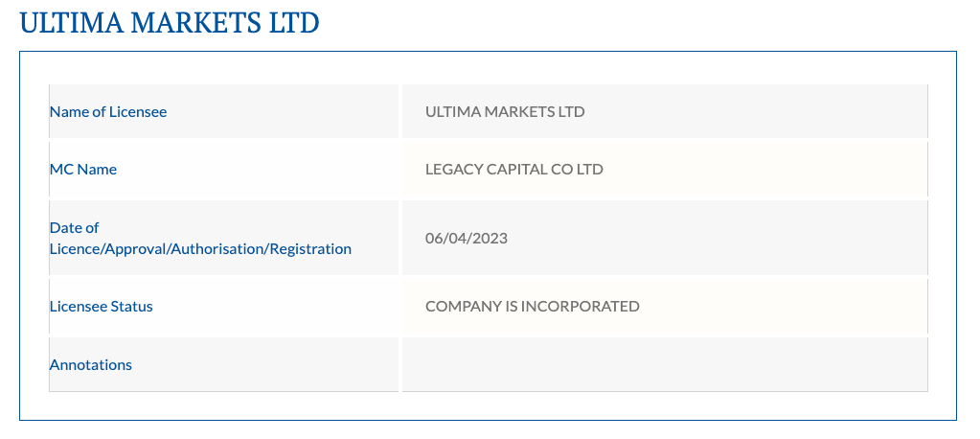The height and width of the screenshot is (439, 980).
Task: Click the word LTD at the end of the page title
Action: point(294,23)
